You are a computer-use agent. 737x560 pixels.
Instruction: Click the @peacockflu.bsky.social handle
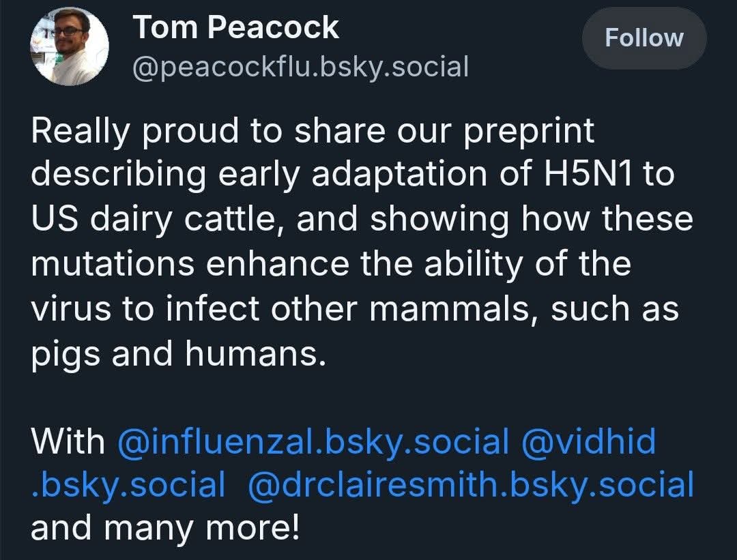(300, 68)
